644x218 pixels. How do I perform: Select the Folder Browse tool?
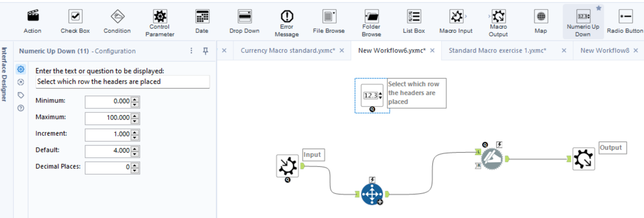[371, 23]
